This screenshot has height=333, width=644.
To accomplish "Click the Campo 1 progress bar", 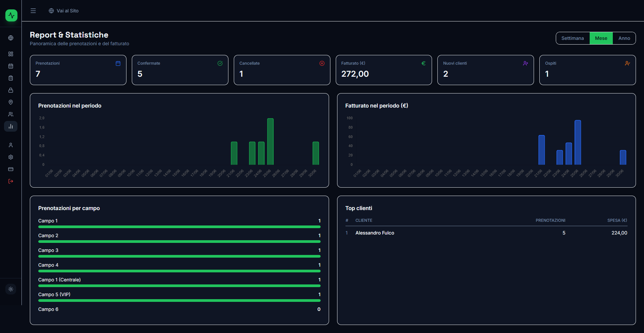I will 179,227.
